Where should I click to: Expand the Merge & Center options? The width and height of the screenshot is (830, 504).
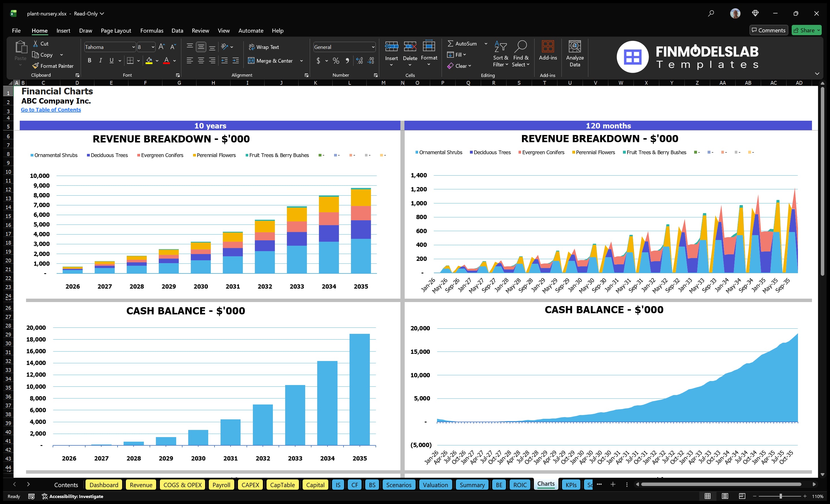click(x=301, y=61)
